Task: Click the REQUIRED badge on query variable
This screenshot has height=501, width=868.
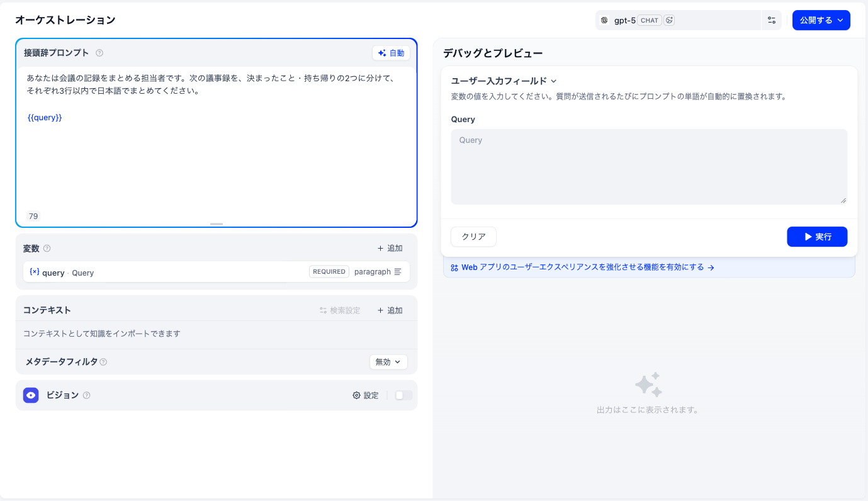Action: click(329, 272)
